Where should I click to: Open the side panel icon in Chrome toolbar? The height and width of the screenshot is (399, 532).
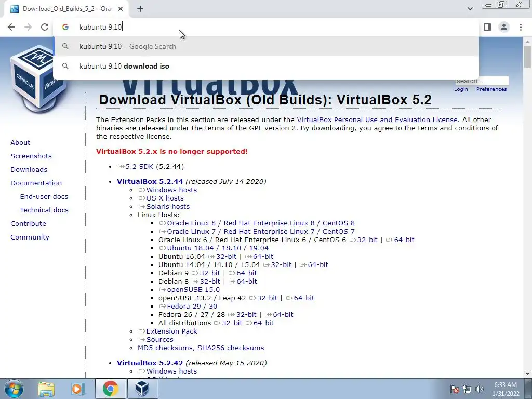point(487,27)
